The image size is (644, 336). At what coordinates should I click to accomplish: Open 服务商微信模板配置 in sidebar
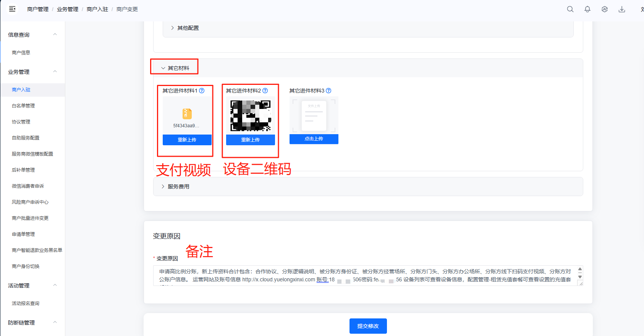pos(32,154)
